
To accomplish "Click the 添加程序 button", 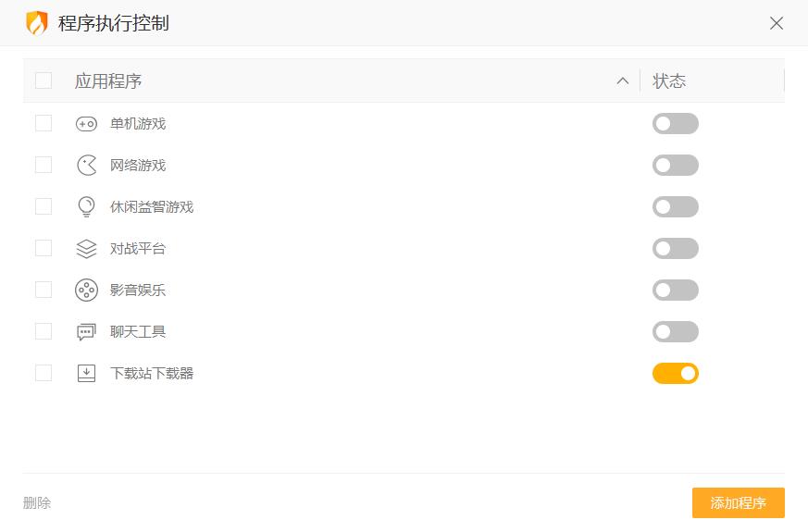I will [738, 503].
